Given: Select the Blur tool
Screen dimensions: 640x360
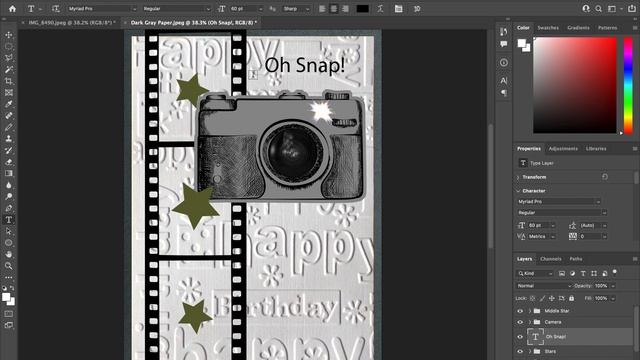Looking at the screenshot, I should click(9, 185).
